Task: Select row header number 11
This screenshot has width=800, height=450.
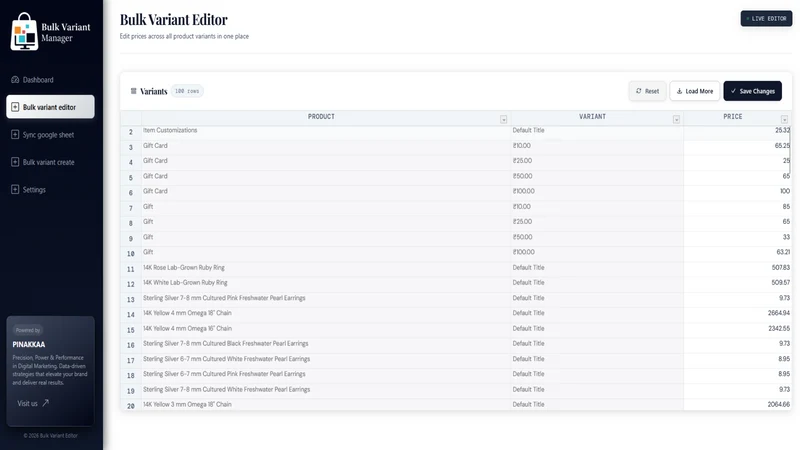Action: pos(131,269)
